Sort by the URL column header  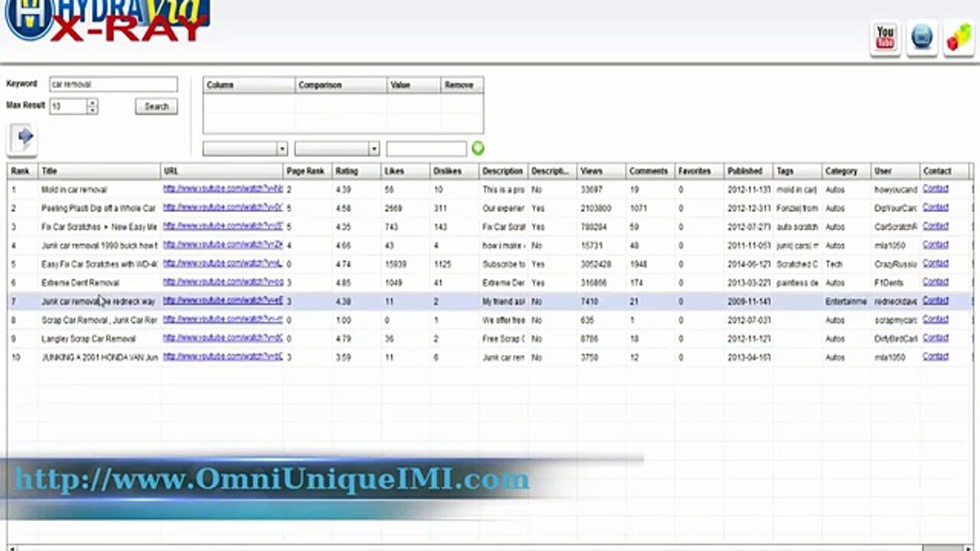[222, 171]
